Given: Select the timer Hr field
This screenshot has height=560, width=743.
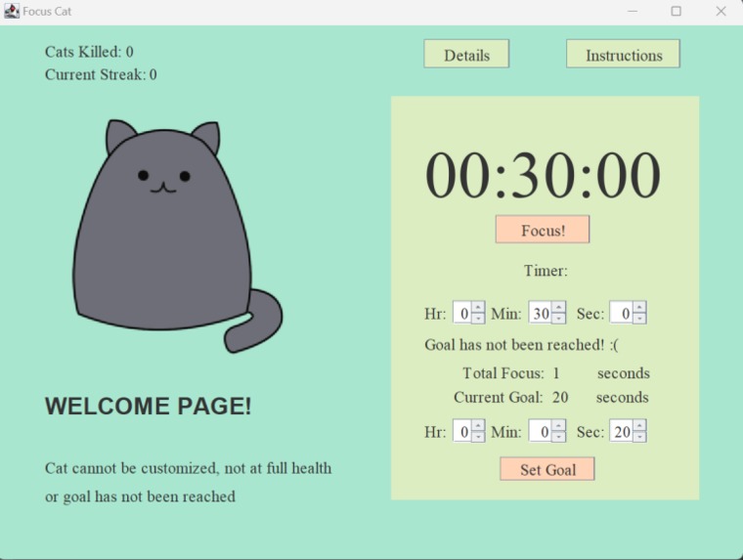Looking at the screenshot, I should click(462, 313).
